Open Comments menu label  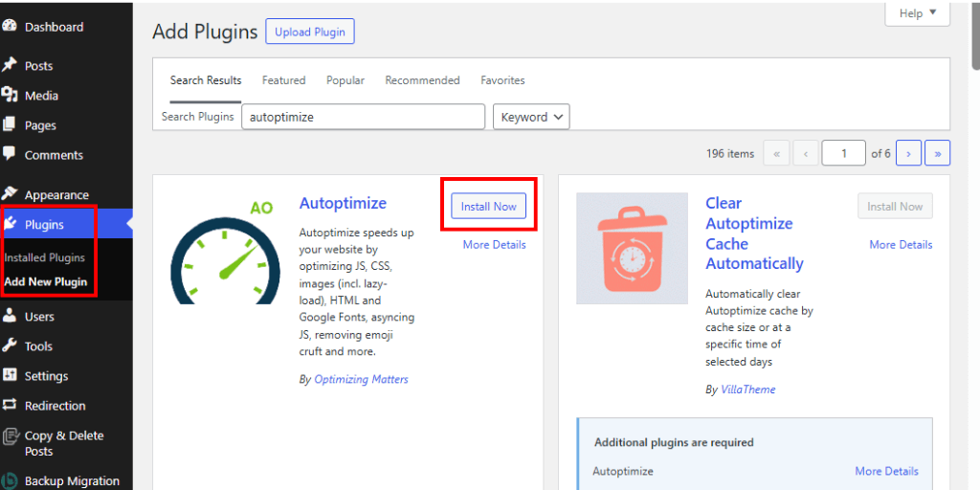(x=54, y=155)
